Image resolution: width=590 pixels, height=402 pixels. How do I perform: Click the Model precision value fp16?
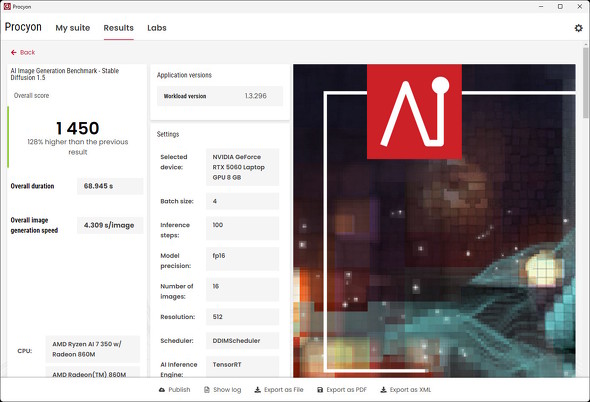coord(242,259)
